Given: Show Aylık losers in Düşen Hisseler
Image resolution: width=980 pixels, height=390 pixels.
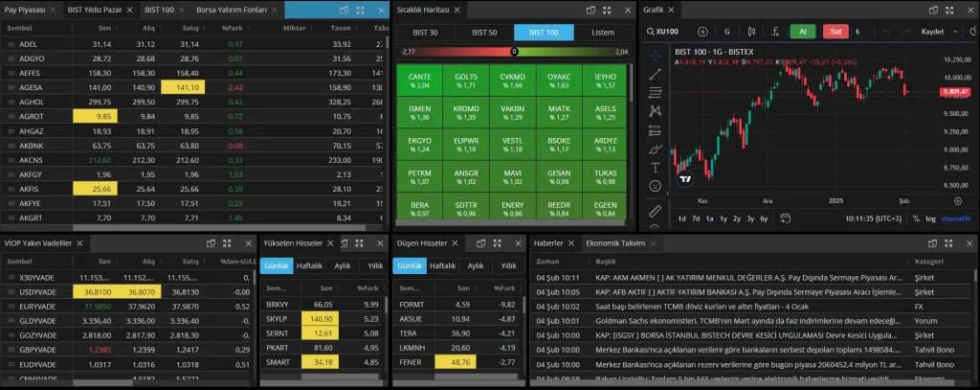Looking at the screenshot, I should pos(476,265).
